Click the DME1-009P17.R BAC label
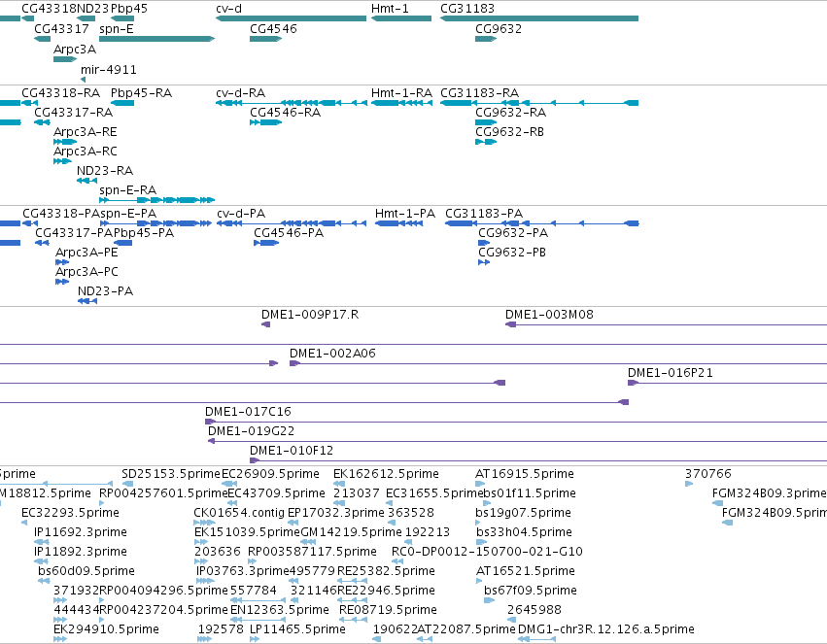827x644 pixels. pos(310,315)
